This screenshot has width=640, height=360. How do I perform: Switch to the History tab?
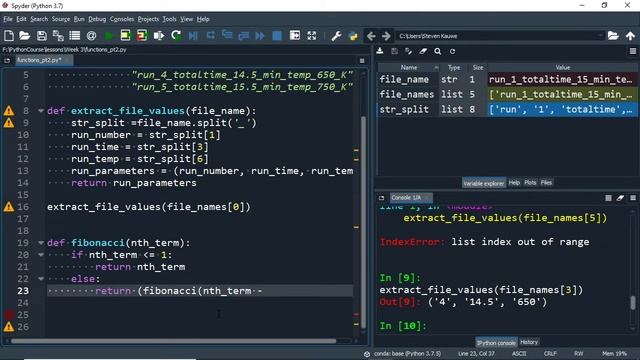coord(529,342)
